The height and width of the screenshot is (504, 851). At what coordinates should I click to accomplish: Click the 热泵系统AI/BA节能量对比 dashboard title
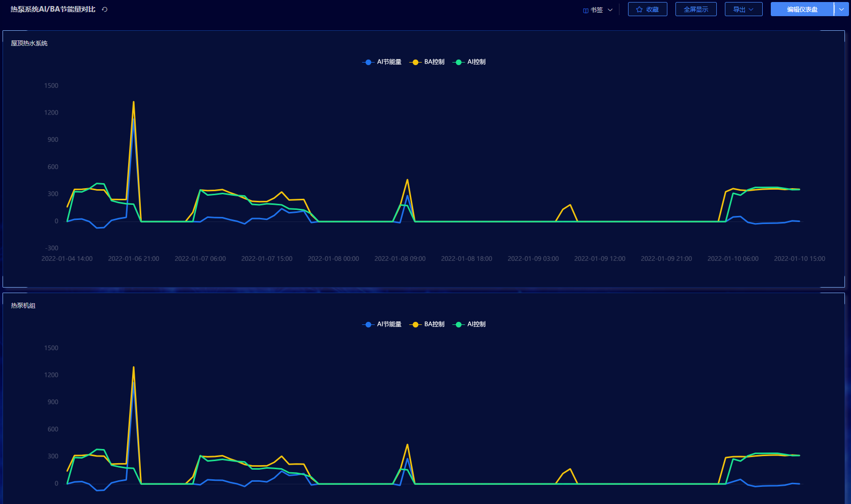tap(53, 10)
